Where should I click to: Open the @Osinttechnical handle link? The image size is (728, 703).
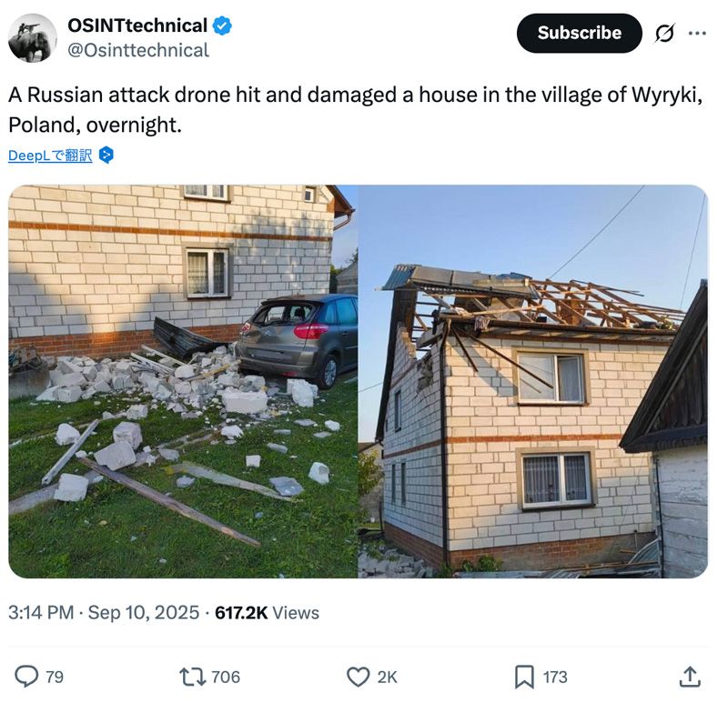tap(138, 50)
